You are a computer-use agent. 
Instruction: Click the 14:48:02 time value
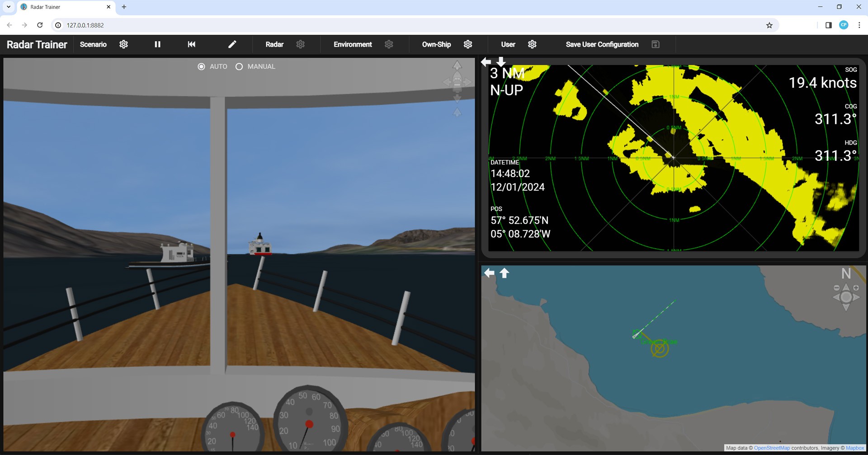[510, 174]
